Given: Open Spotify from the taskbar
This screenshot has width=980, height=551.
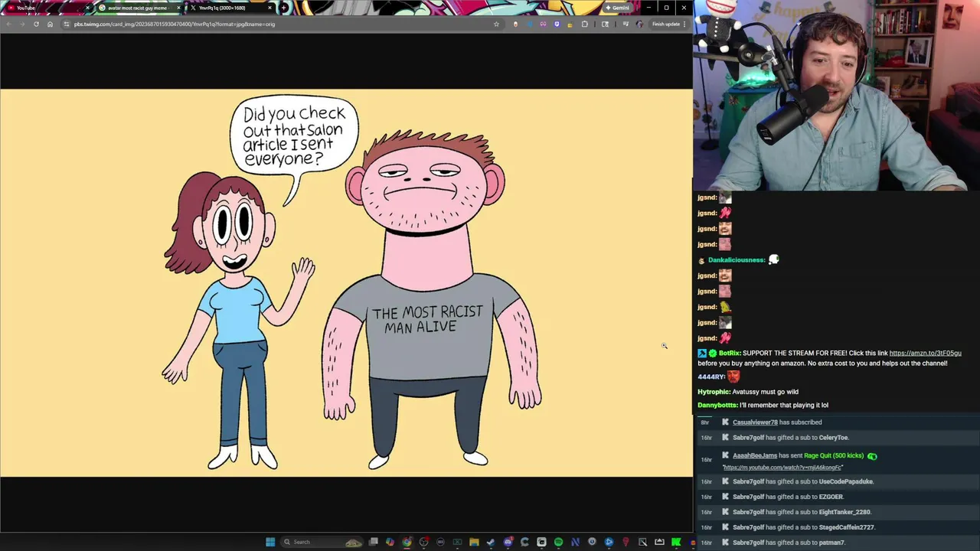Looking at the screenshot, I should (559, 542).
